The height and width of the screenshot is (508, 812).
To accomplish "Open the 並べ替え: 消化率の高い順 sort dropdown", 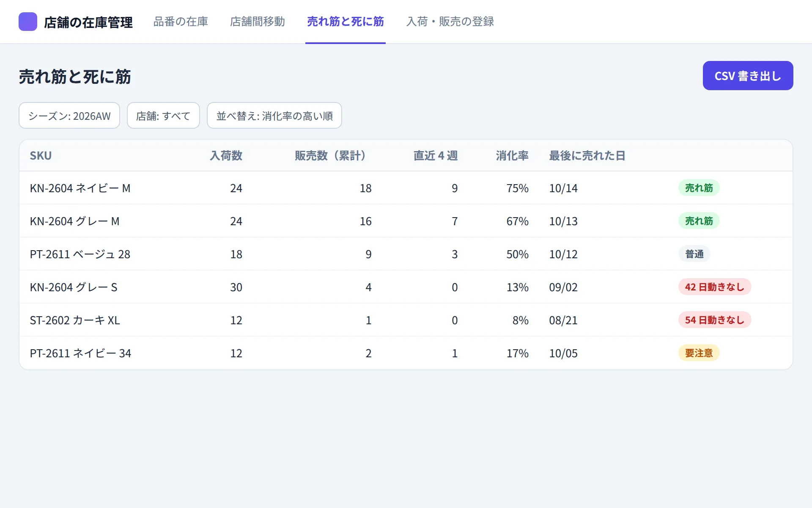I will 274,116.
